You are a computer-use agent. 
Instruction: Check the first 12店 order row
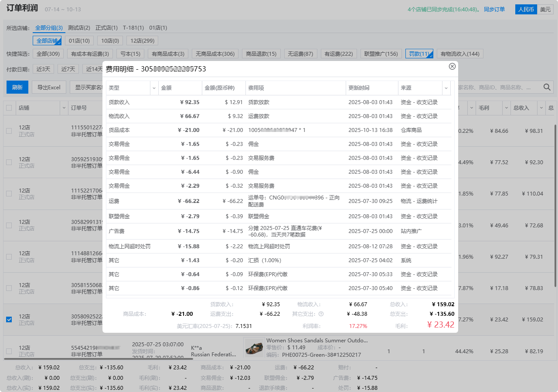point(9,131)
